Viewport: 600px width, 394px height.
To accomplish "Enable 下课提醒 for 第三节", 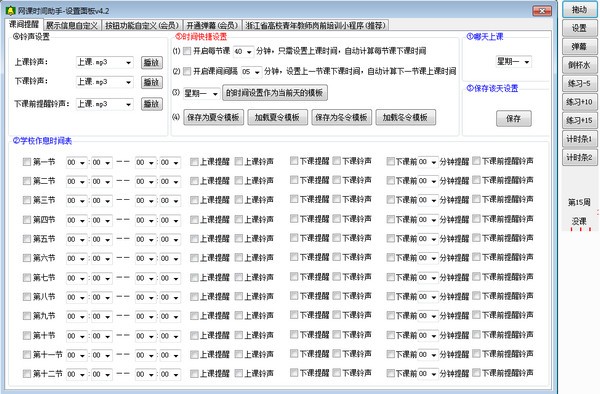I will (294, 199).
